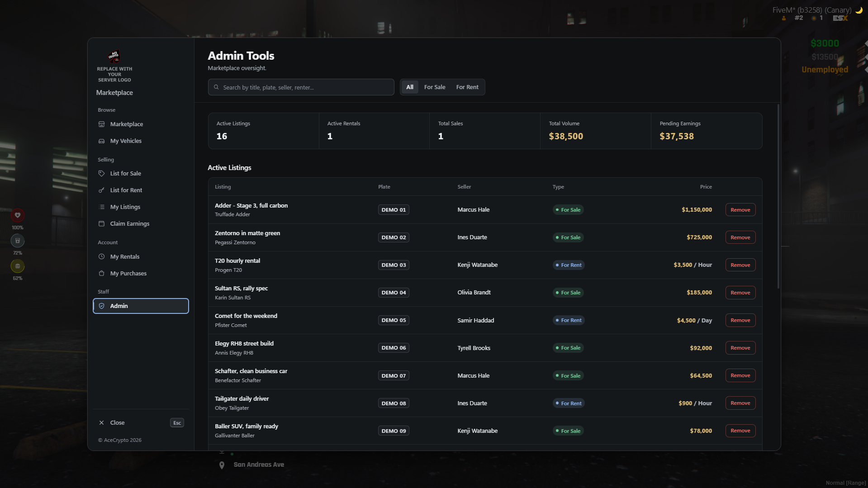This screenshot has height=488, width=868.
Task: Switch to the For Rent filter tab
Action: (467, 87)
